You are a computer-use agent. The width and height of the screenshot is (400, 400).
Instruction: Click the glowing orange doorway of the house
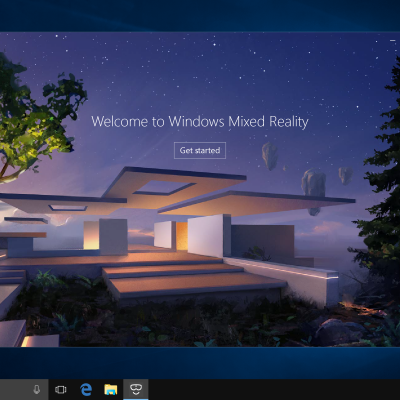(182, 236)
